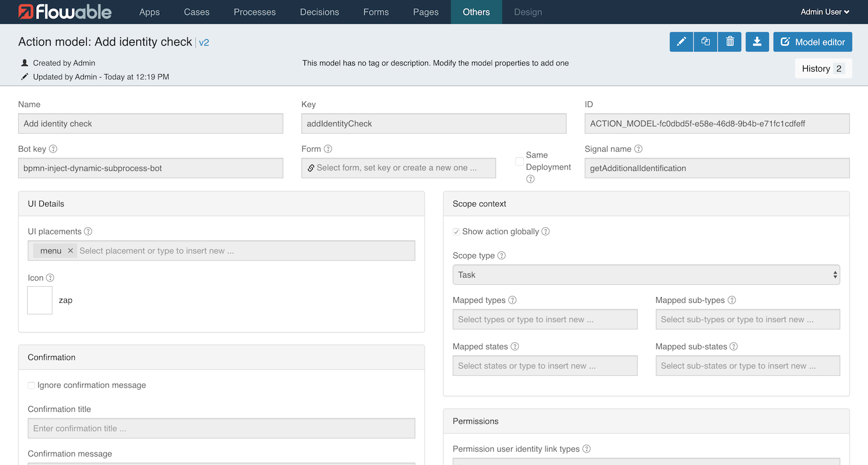Toggle the Same Deployment checkbox
The width and height of the screenshot is (868, 465).
click(519, 161)
